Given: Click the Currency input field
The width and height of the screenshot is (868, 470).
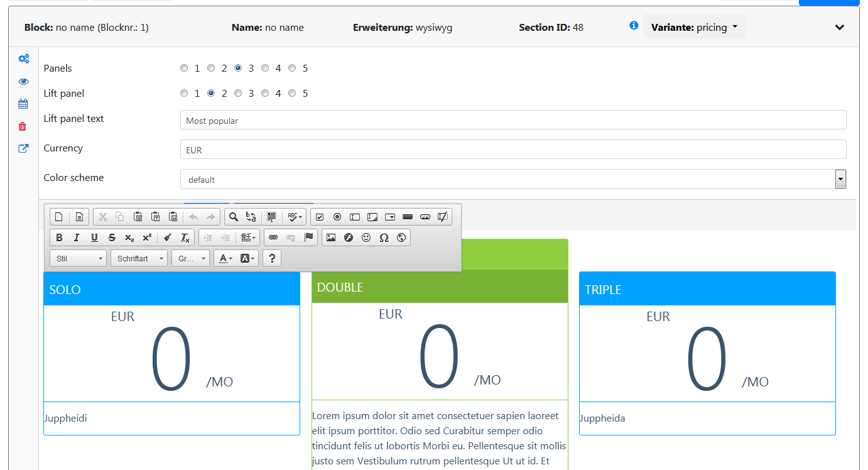Looking at the screenshot, I should tap(513, 150).
